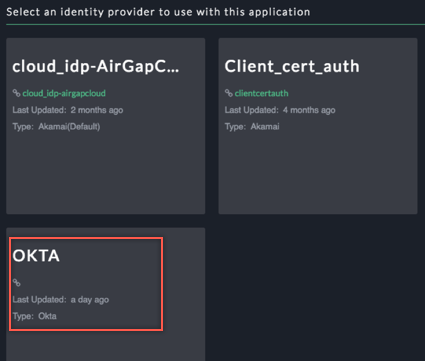Screen dimensions: 425x361
Task: Click the 'Type: Okta' text
Action: click(34, 316)
